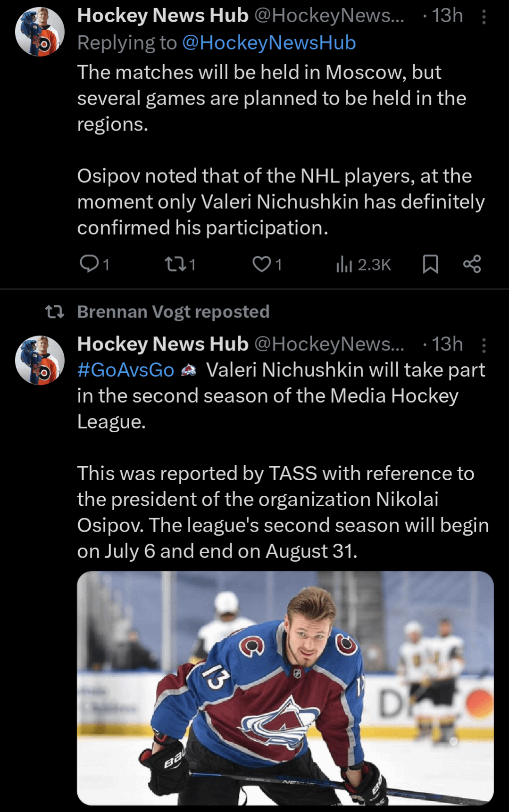Tap the repost icon beside Brennan Vogt reposted
The width and height of the screenshot is (509, 812).
pos(55,312)
